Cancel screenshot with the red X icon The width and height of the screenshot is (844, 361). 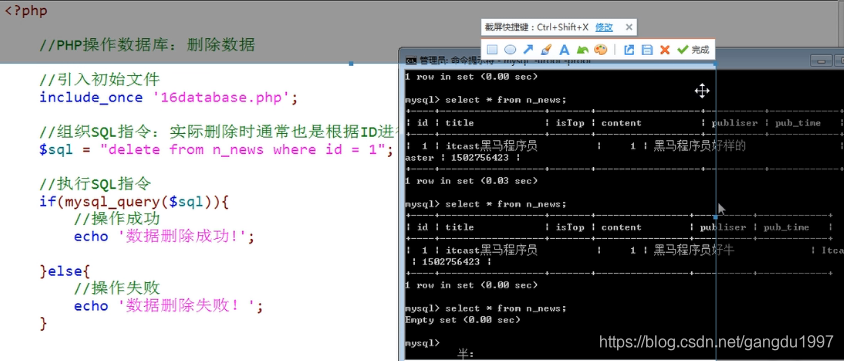pyautogui.click(x=665, y=50)
